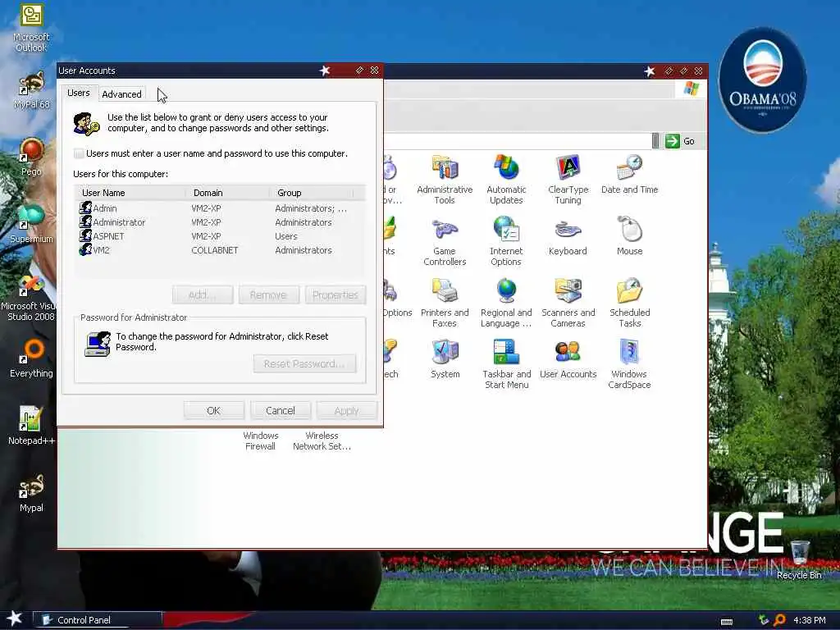Click the orange search tray icon

tap(779, 620)
